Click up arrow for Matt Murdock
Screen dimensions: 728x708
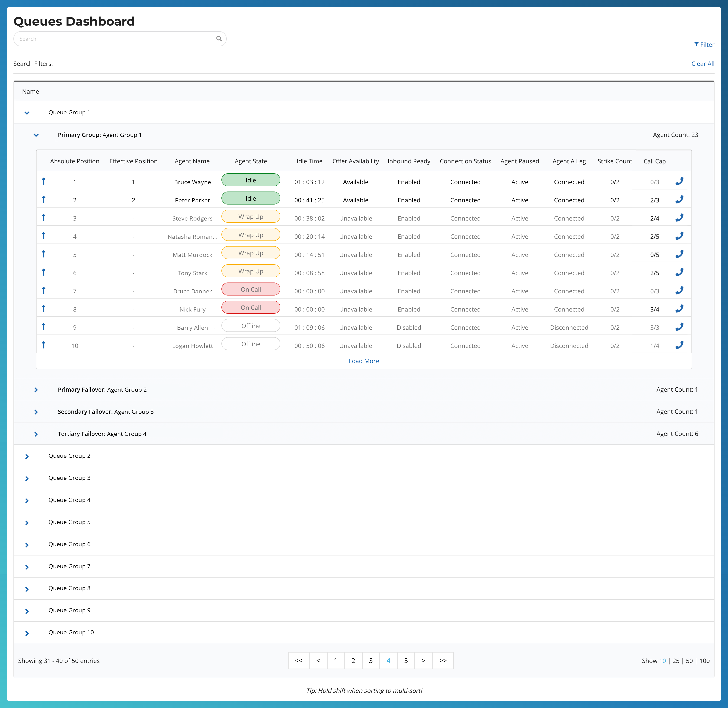coord(44,254)
